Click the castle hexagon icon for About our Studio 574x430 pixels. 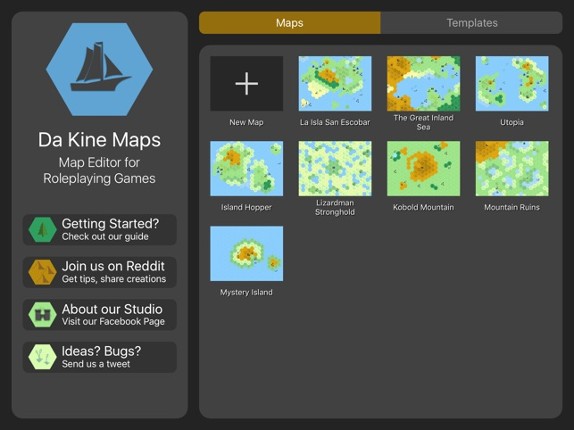click(42, 315)
